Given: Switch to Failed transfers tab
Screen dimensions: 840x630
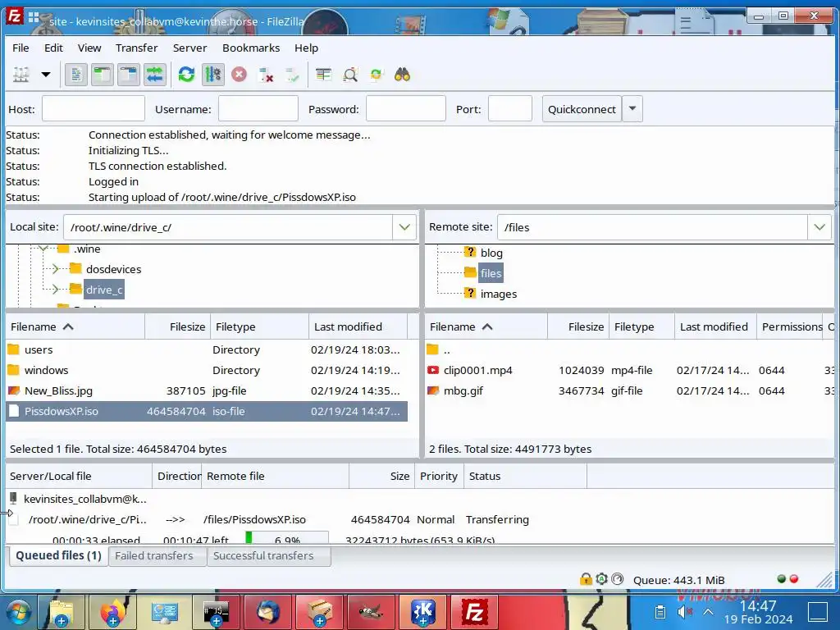Looking at the screenshot, I should click(x=157, y=556).
